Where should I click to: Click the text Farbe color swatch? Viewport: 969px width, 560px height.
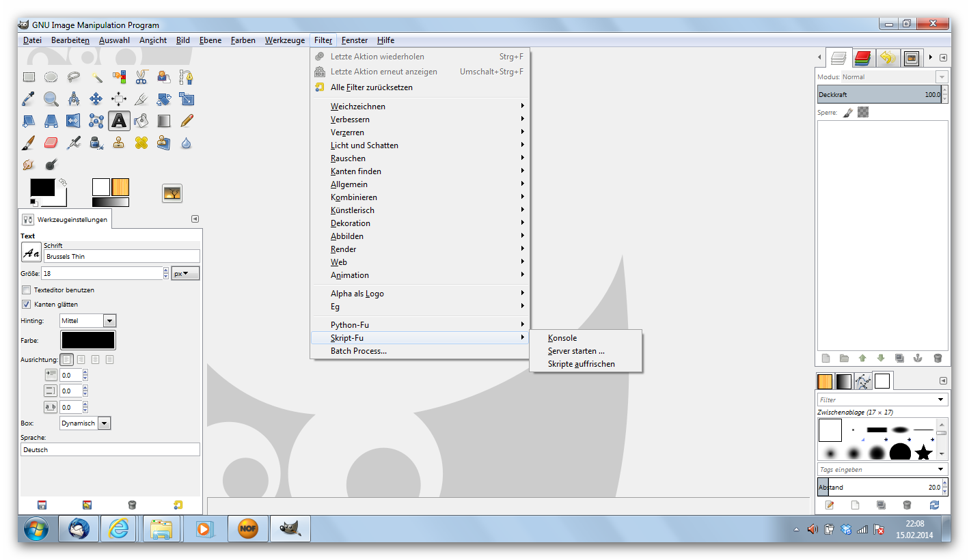pyautogui.click(x=88, y=340)
